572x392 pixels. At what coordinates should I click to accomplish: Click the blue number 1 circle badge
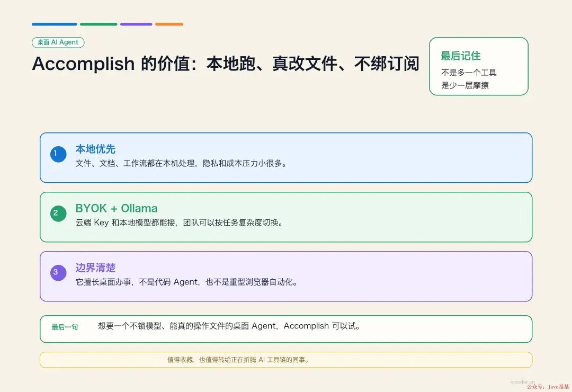coord(58,154)
